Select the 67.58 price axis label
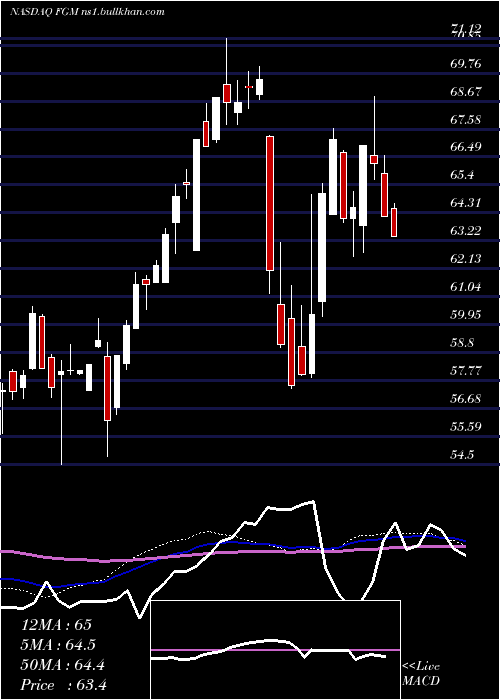Image resolution: width=500 pixels, height=700 pixels. pyautogui.click(x=466, y=120)
